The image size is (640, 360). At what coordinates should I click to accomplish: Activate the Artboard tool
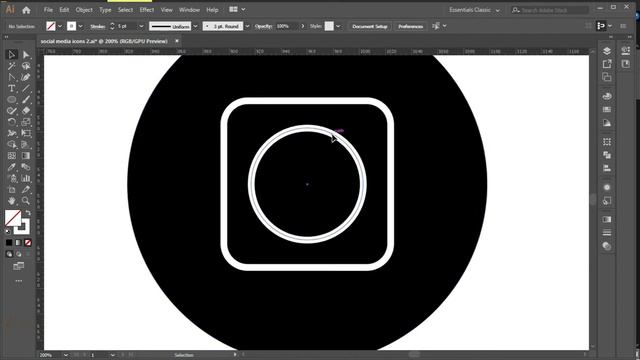tap(11, 189)
